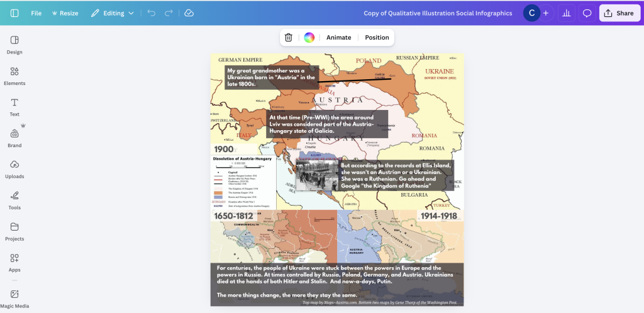Screen dimensions: 644x313
Task: Open the Resize menu
Action: click(65, 13)
